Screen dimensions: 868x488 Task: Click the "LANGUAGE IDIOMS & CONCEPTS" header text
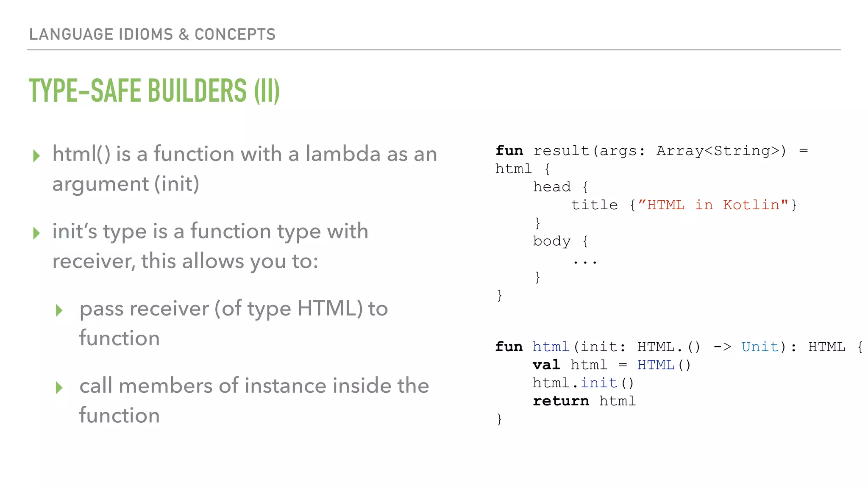[x=152, y=34]
